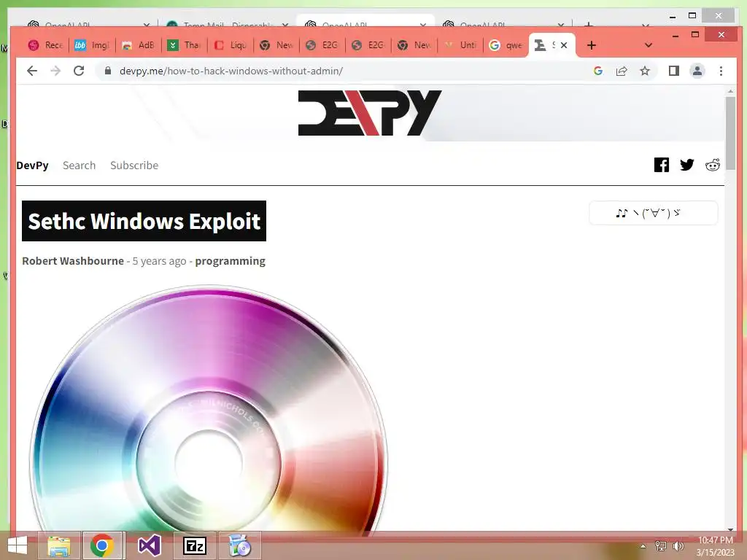Open the disc installer taskbar icon

(239, 545)
